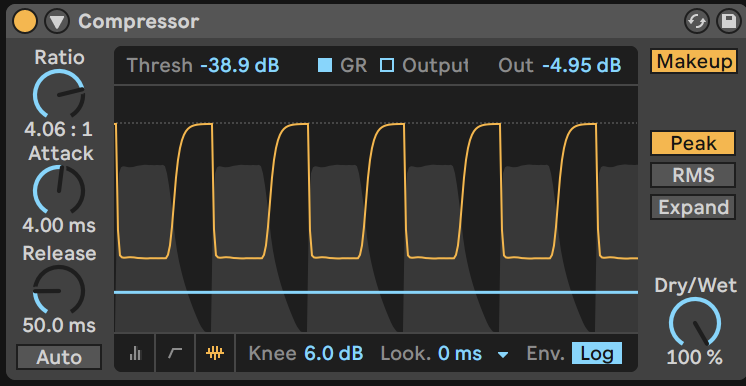
Task: Show the transfer curve view icon
Action: coord(175,353)
